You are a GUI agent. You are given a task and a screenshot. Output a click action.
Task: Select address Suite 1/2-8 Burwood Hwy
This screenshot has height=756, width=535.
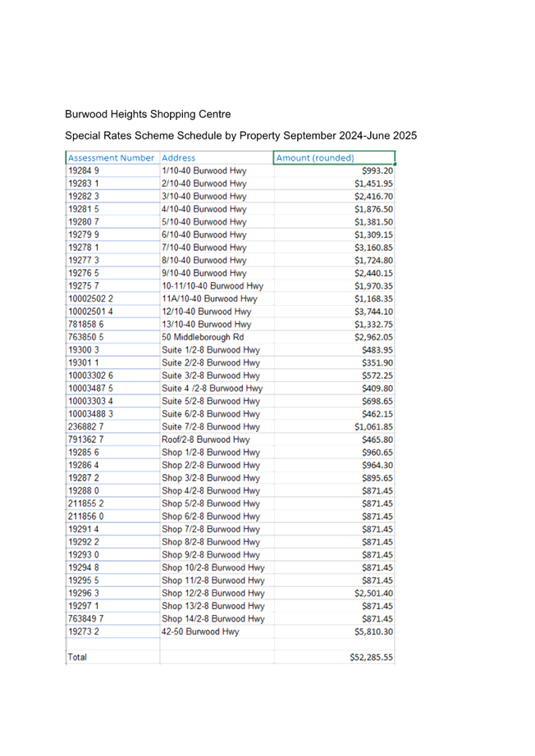pyautogui.click(x=211, y=350)
